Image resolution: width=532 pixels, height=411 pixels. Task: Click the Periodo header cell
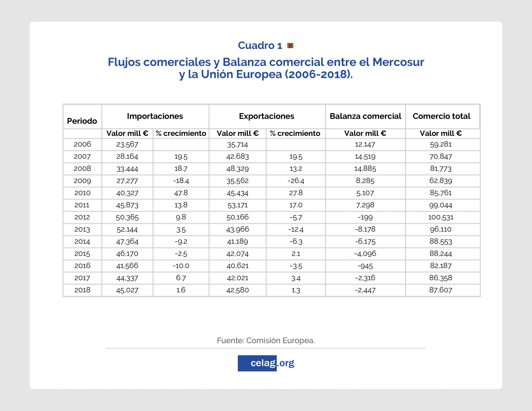(82, 121)
